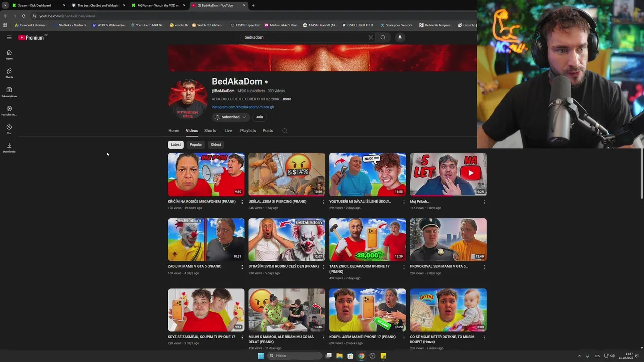Open KOUPIL JSEM MÁMĚ IPHONE 17 thumbnail
The image size is (644, 362).
(x=367, y=310)
